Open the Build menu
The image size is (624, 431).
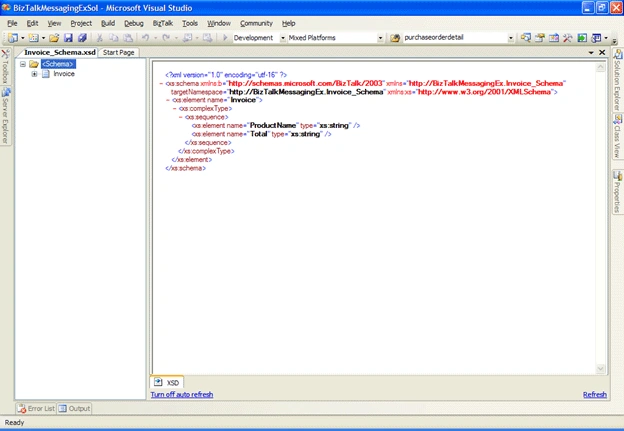coord(108,23)
